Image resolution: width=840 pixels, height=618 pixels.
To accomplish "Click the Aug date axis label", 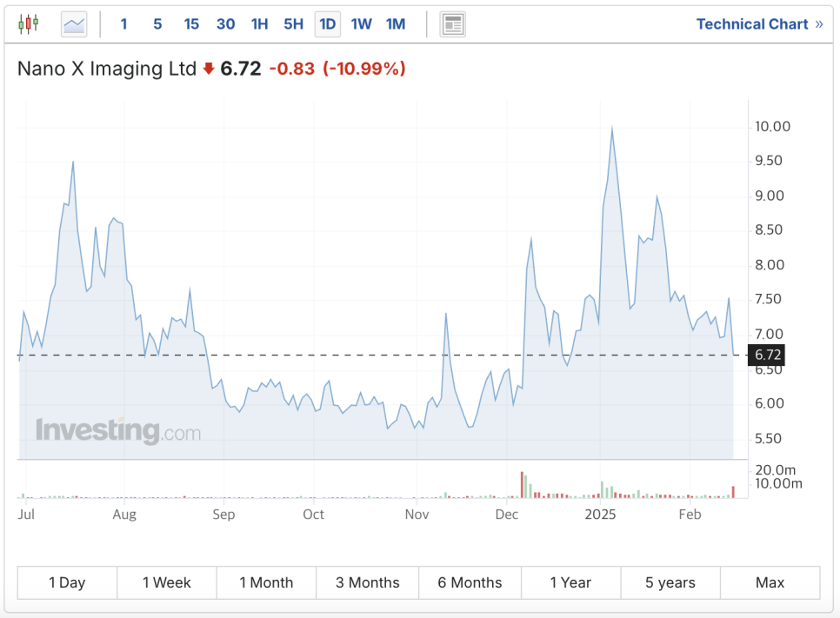I will (x=124, y=514).
